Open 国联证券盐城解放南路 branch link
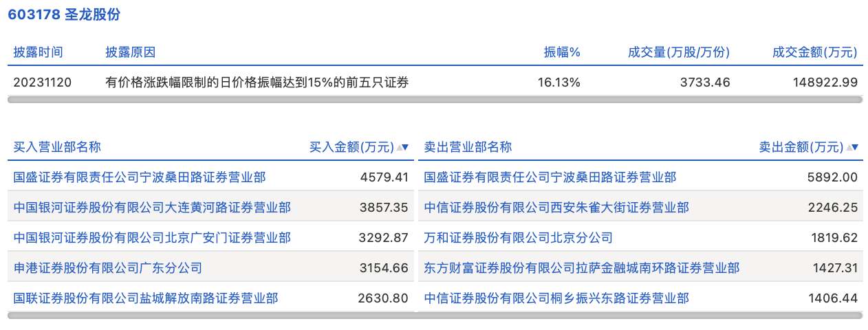Image resolution: width=868 pixels, height=330 pixels. point(146,298)
